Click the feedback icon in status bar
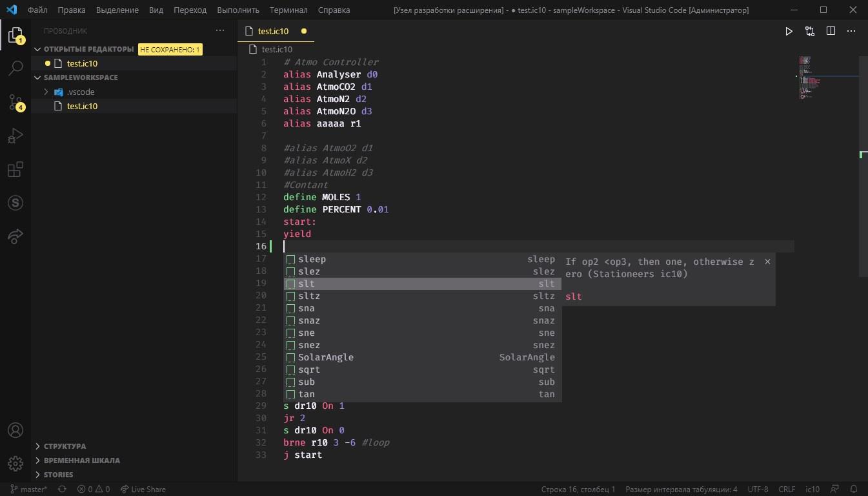868x496 pixels. pos(835,490)
